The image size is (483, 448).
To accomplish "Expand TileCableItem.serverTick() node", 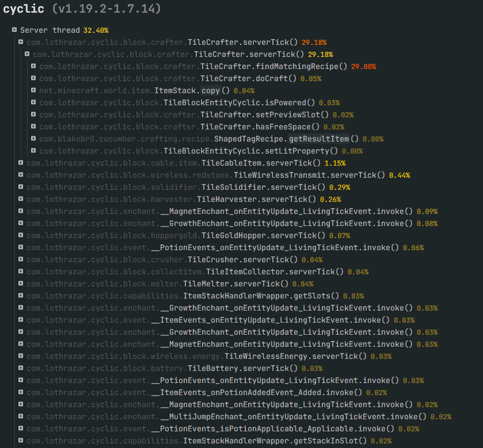I will click(21, 163).
